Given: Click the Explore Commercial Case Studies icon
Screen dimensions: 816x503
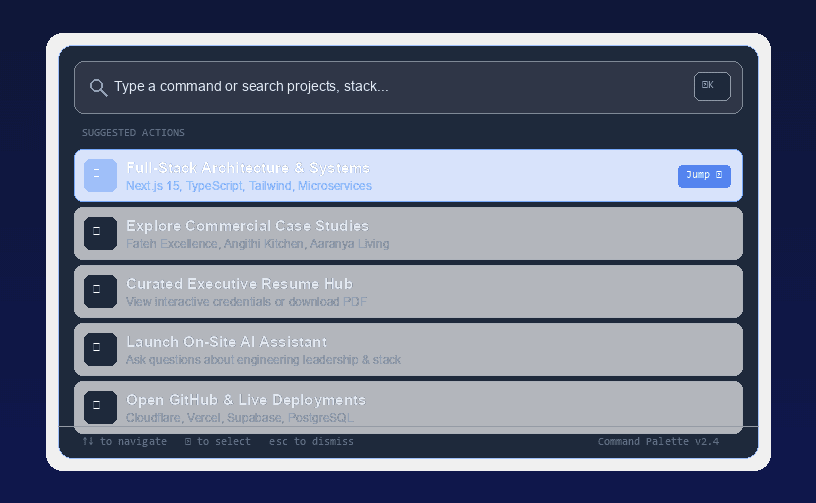Looking at the screenshot, I should [x=100, y=233].
